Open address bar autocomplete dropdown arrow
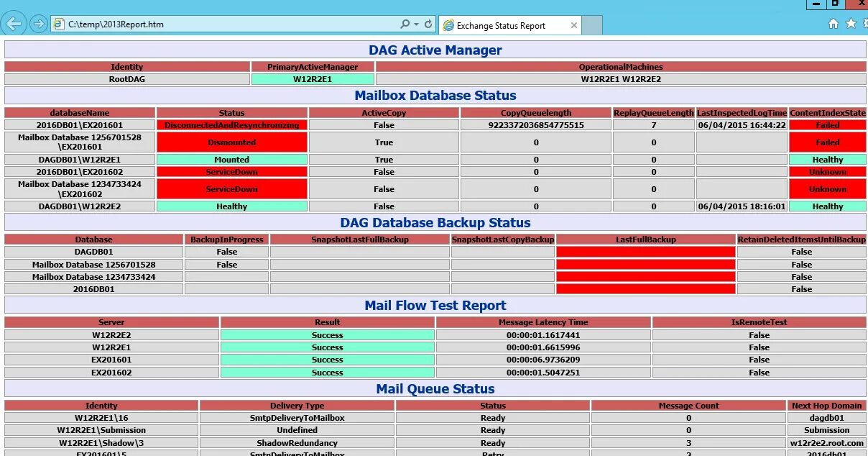Viewport: 868px width, 456px height. [x=416, y=24]
